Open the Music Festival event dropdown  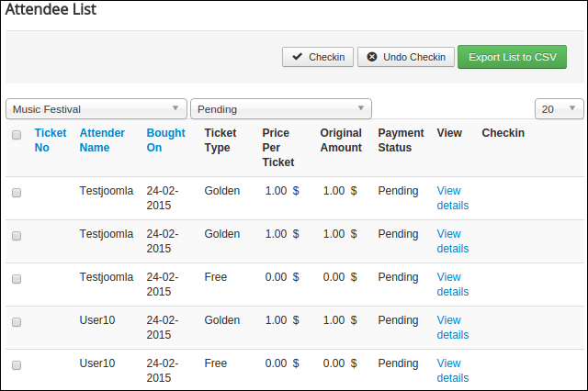[x=96, y=109]
